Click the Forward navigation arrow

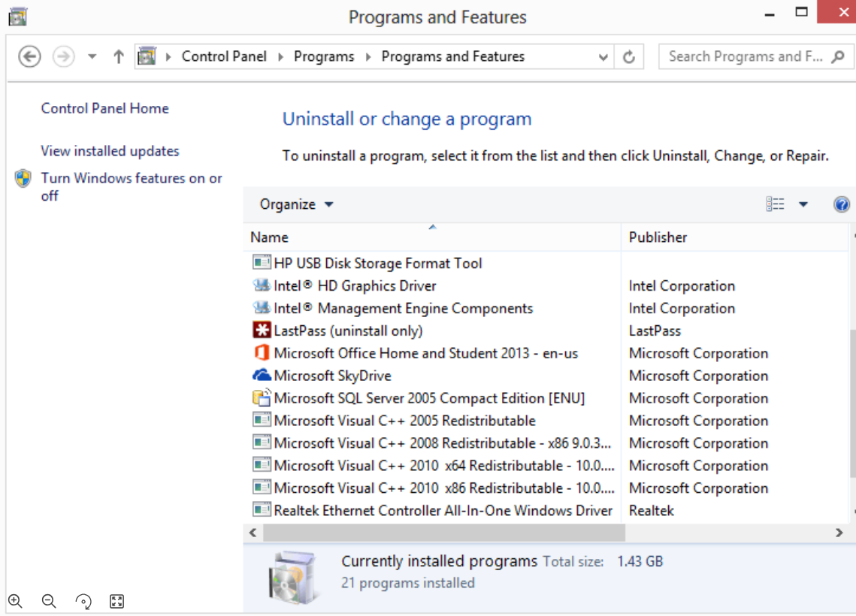click(x=63, y=56)
